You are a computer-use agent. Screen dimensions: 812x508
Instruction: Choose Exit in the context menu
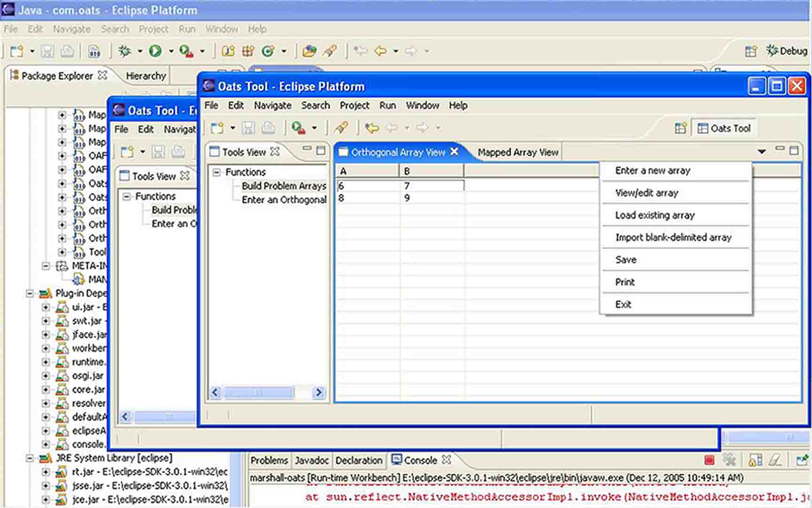(x=676, y=305)
